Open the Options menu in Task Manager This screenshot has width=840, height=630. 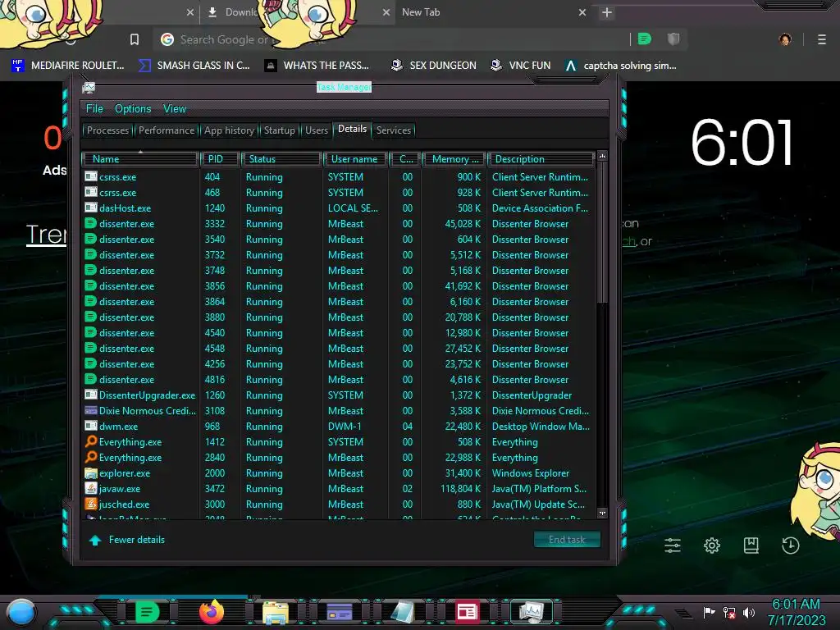click(133, 109)
